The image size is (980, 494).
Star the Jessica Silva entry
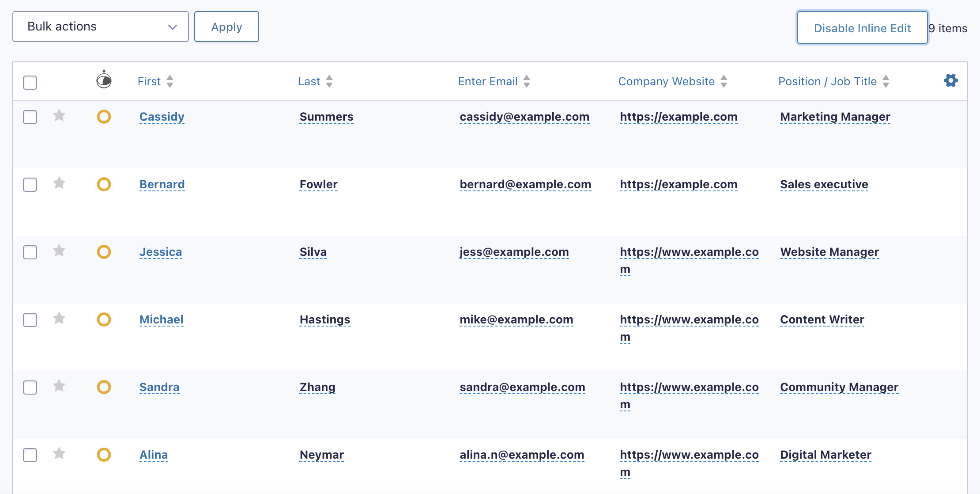(59, 251)
